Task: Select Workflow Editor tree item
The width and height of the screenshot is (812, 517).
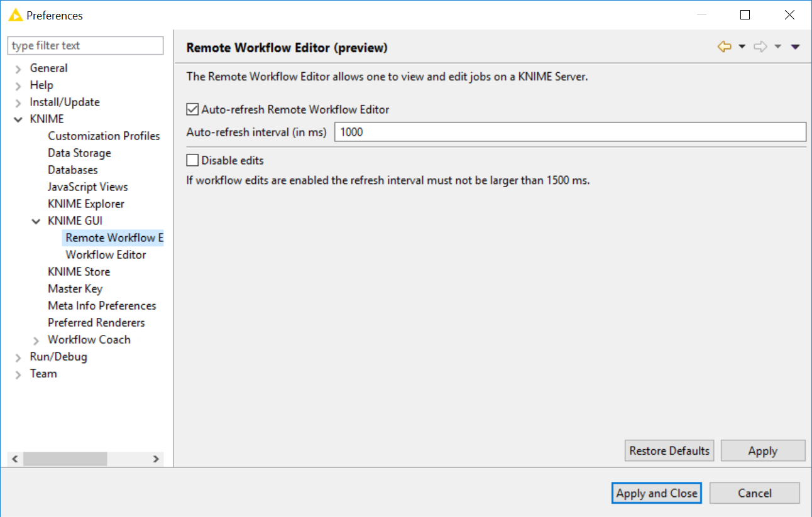Action: pyautogui.click(x=106, y=254)
